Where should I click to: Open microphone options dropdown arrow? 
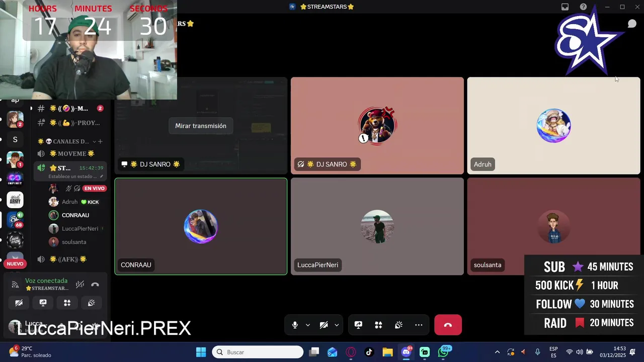click(308, 325)
